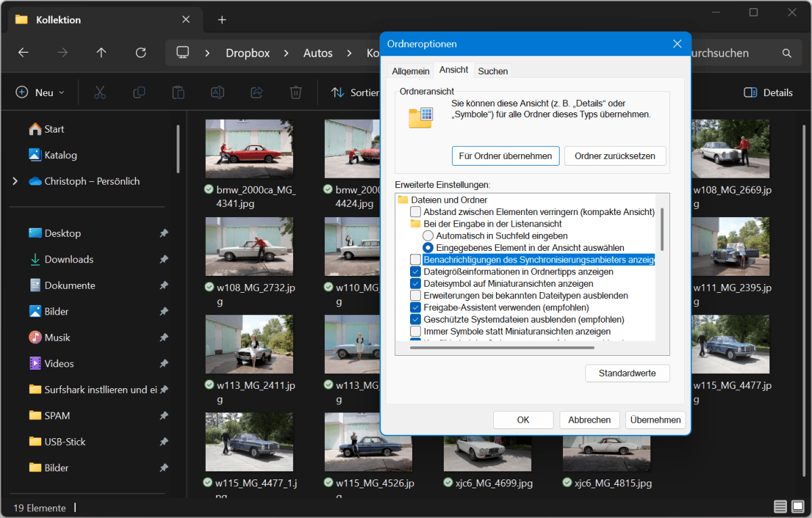Open the Neu dropdown menu
The height and width of the screenshot is (518, 812).
(x=41, y=93)
